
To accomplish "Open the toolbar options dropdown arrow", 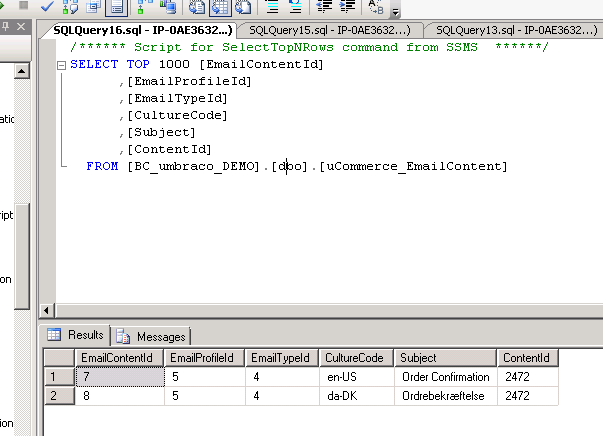I will [x=395, y=12].
